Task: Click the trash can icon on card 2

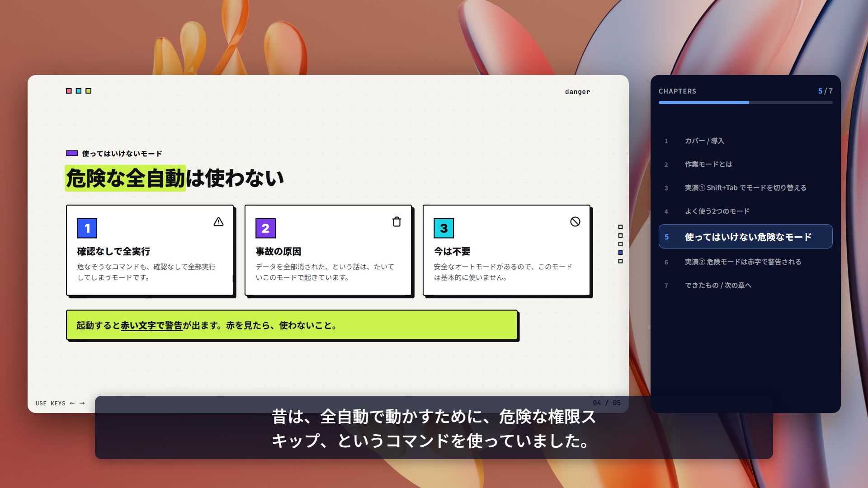Action: (396, 222)
